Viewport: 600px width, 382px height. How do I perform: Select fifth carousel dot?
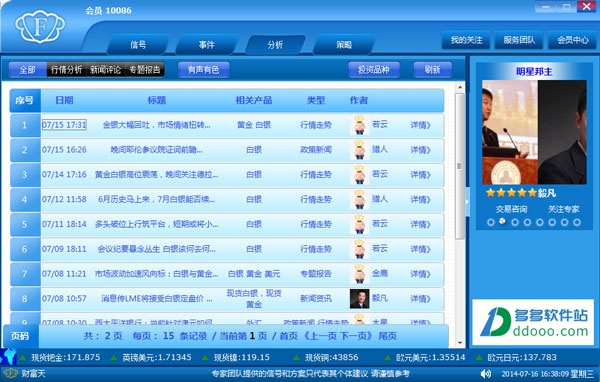(x=540, y=222)
